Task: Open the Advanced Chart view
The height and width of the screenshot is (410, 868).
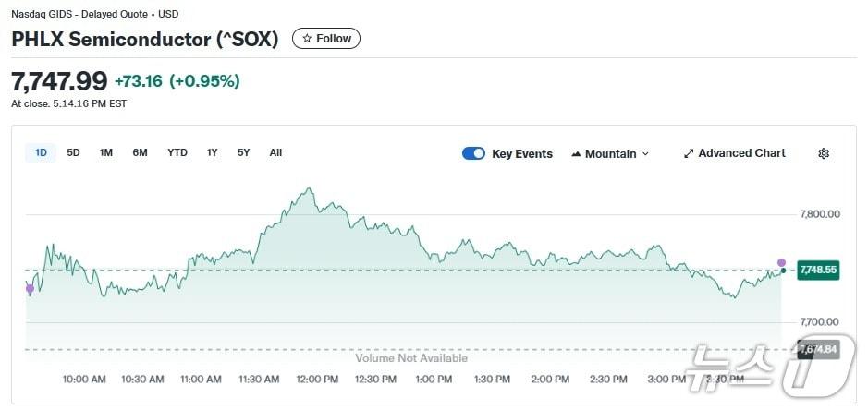Action: click(735, 153)
